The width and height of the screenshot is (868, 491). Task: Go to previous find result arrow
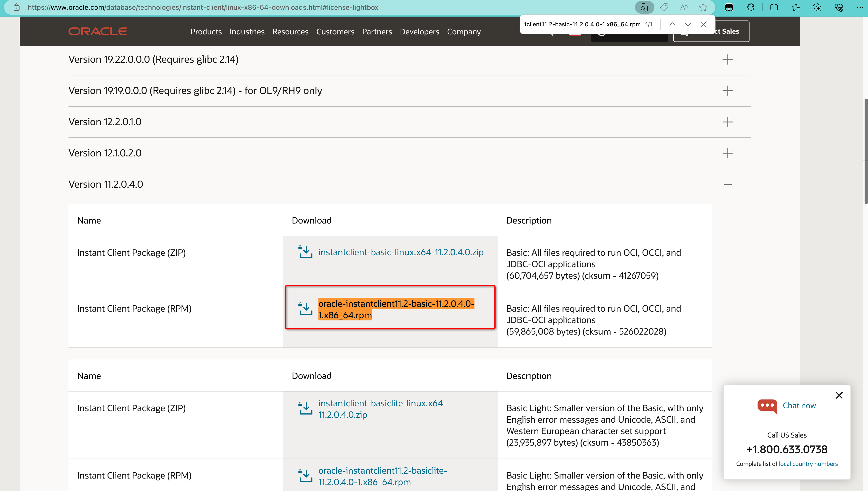coord(672,24)
